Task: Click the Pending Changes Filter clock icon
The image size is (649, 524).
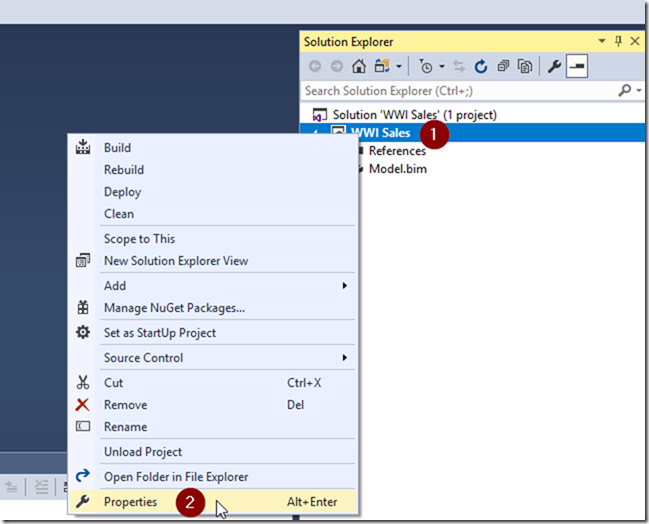Action: point(425,66)
